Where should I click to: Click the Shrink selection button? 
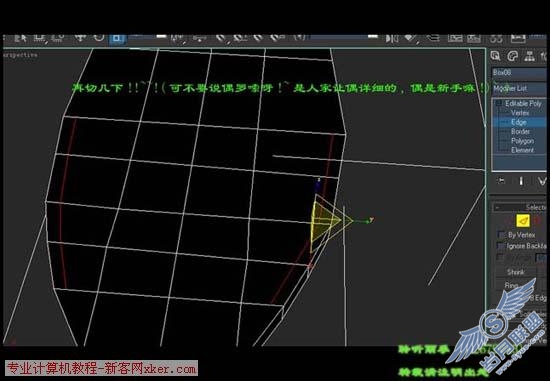[x=515, y=272]
